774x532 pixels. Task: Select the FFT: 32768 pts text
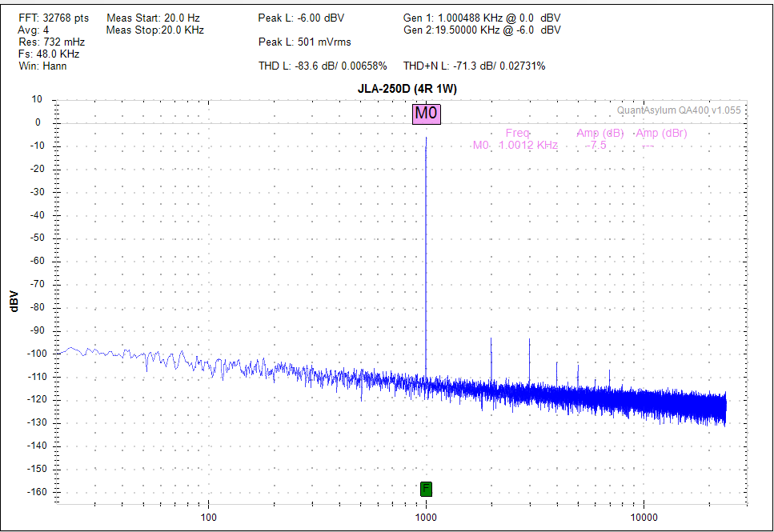54,18
